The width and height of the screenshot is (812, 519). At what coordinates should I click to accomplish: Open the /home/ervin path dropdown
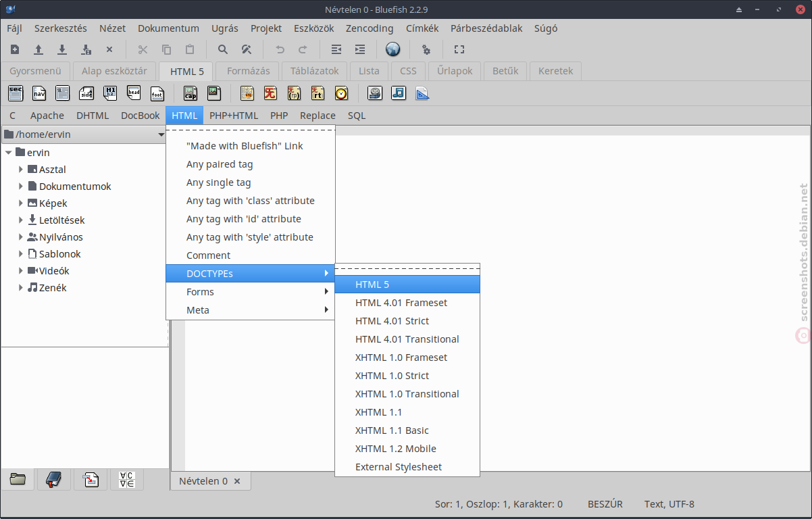(x=85, y=134)
